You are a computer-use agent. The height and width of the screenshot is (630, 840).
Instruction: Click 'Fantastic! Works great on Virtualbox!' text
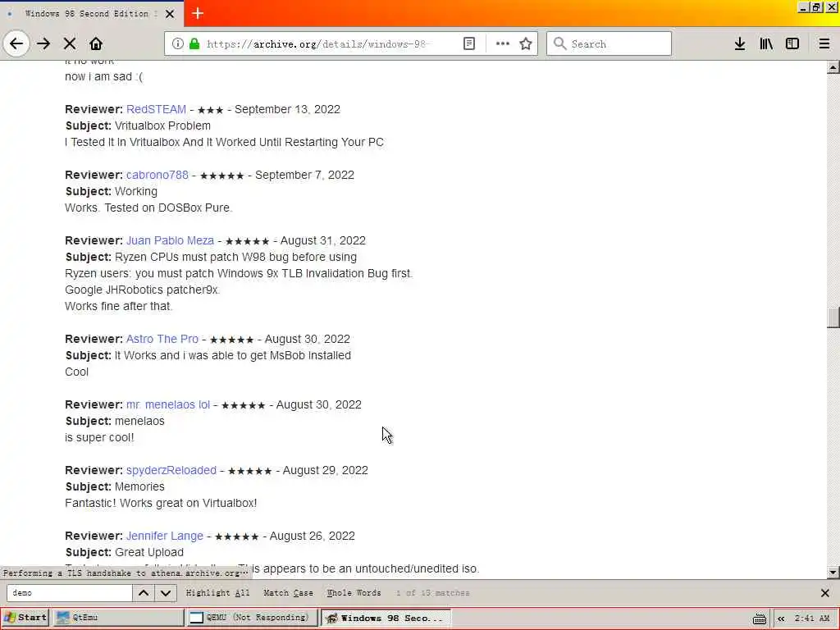tap(161, 503)
